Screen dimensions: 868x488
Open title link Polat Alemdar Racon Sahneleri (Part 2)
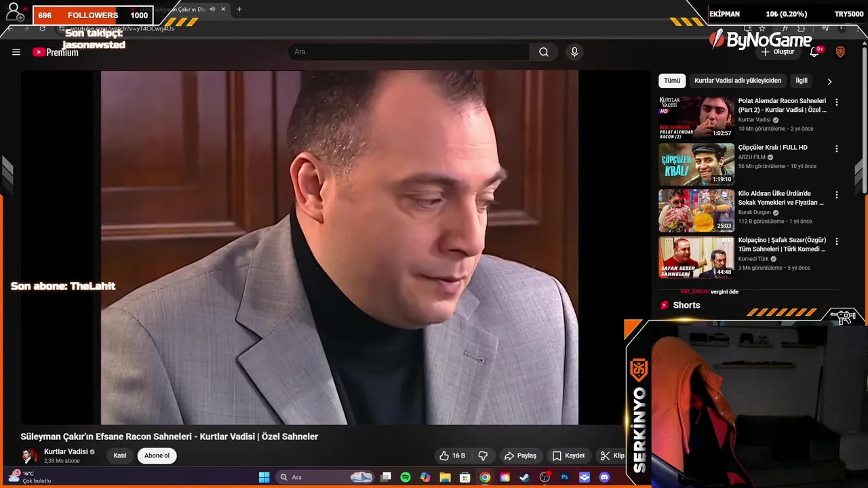(x=782, y=105)
